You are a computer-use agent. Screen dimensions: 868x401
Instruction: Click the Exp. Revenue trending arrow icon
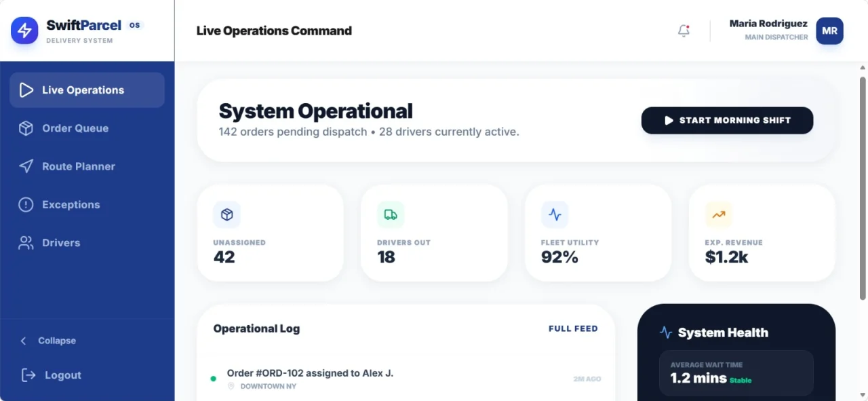click(719, 214)
